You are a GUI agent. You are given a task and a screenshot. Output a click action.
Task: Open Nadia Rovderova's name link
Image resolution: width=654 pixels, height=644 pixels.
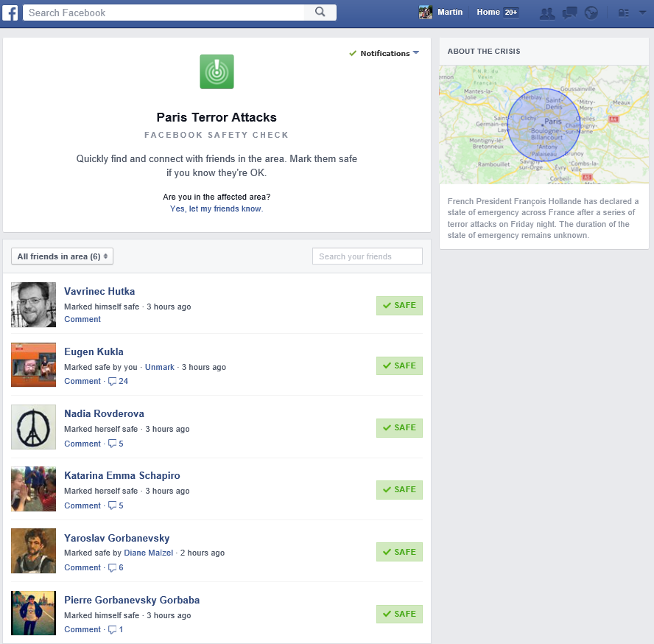[x=105, y=413]
